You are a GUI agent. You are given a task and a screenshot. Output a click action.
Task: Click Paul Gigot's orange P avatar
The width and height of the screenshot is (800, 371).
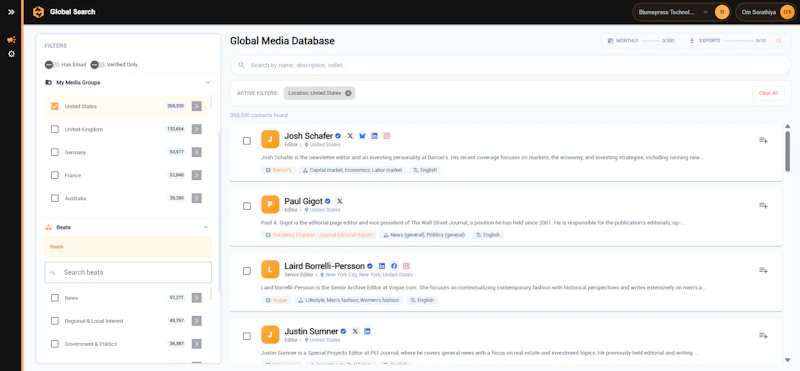[270, 204]
